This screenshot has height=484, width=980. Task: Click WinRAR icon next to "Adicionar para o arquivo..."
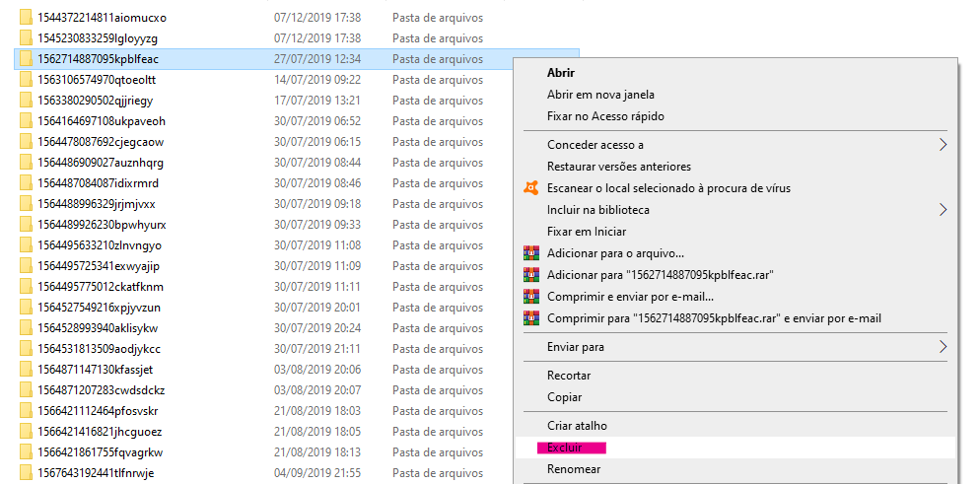[530, 253]
